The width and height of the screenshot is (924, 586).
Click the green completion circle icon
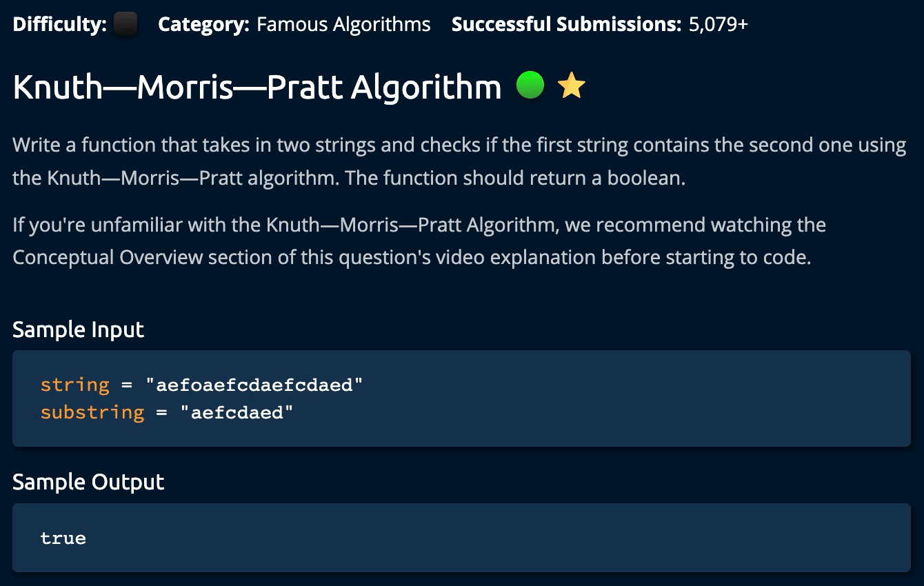pos(530,86)
